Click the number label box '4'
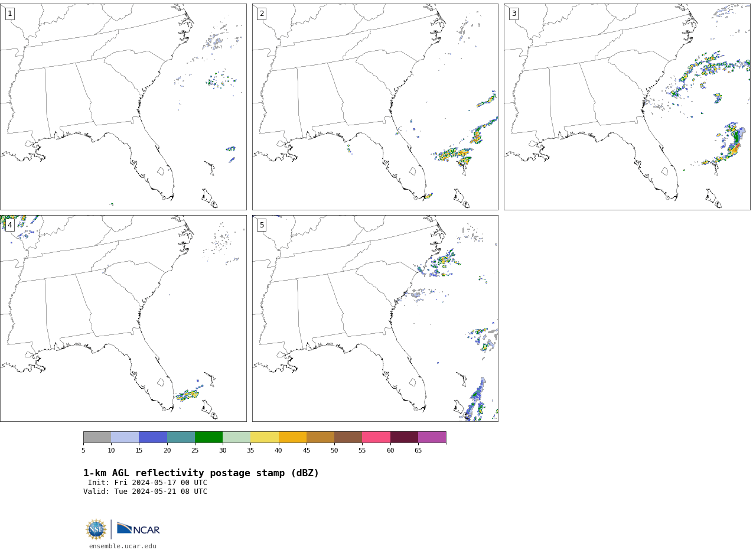This screenshot has height=553, width=756. tap(9, 225)
